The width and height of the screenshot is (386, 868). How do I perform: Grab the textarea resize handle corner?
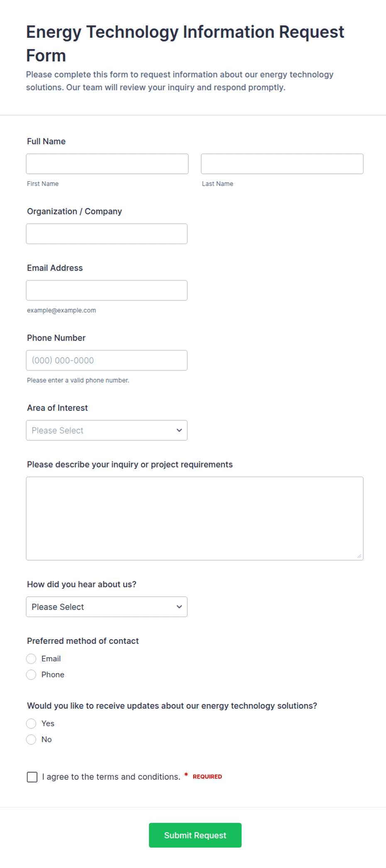(359, 556)
